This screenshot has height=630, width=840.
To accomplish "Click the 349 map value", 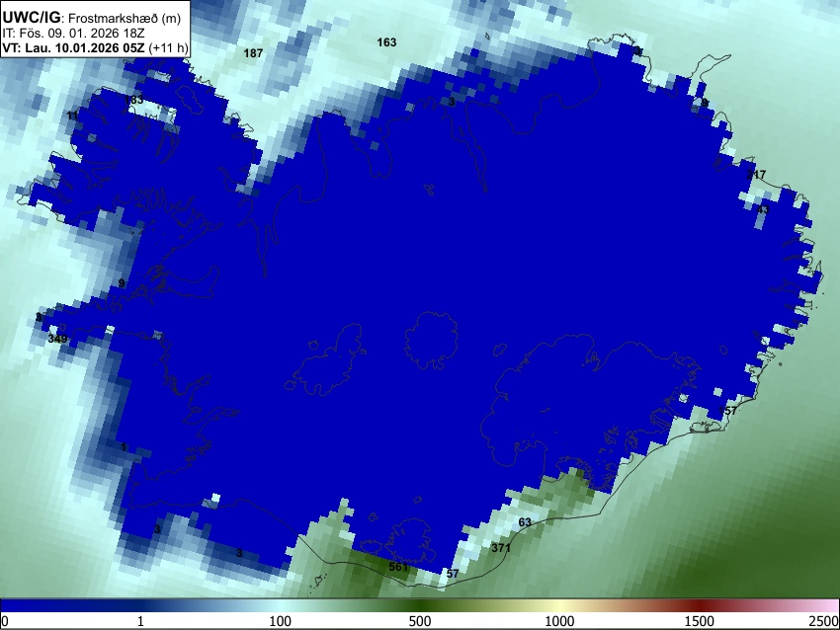I will pyautogui.click(x=57, y=339).
